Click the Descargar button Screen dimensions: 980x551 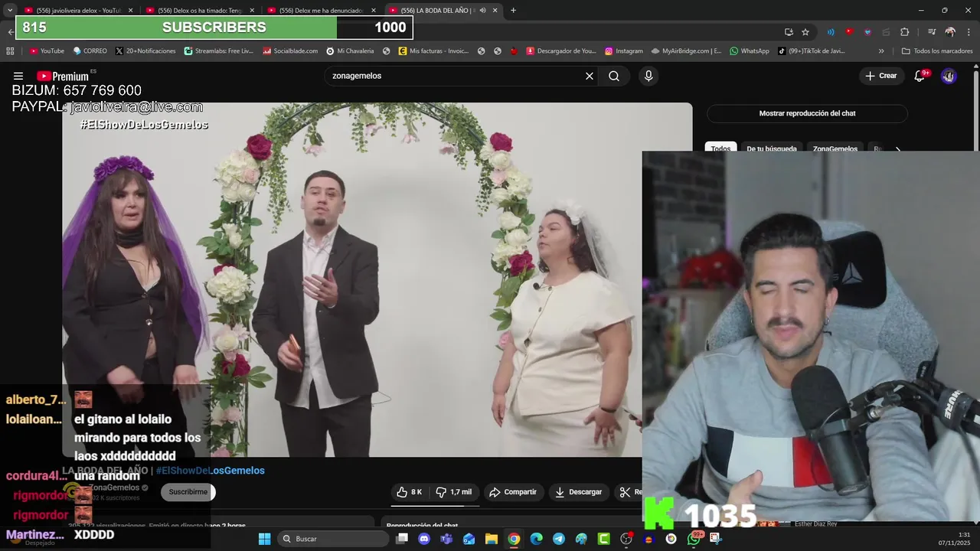coord(579,492)
